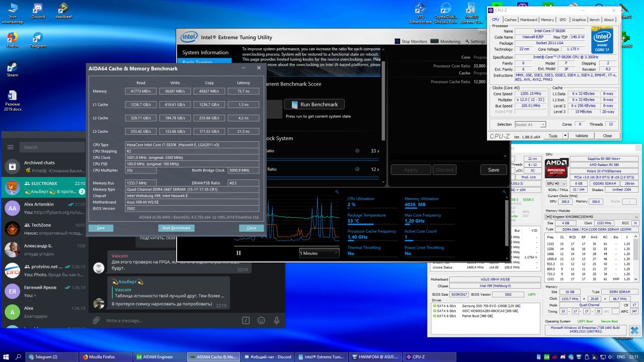Launch Steam desktop shortcut
This screenshot has width=644, height=362.
pos(12,69)
